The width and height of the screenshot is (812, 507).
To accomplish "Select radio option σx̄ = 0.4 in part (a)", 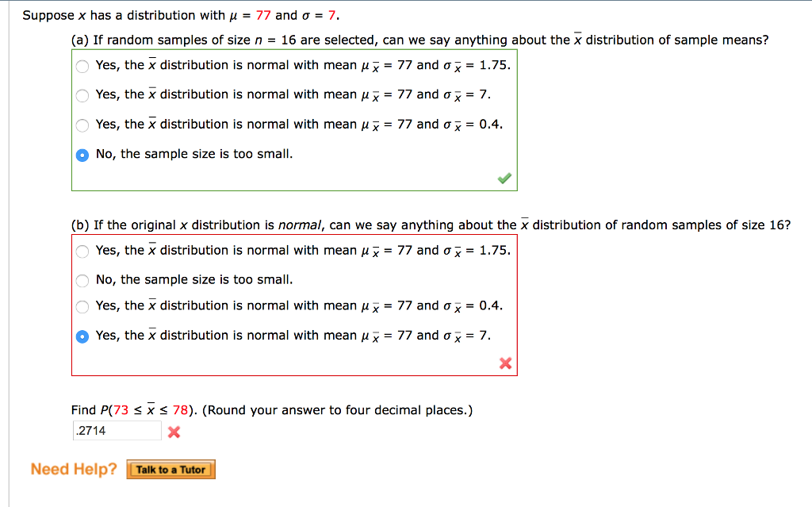I will tap(82, 124).
